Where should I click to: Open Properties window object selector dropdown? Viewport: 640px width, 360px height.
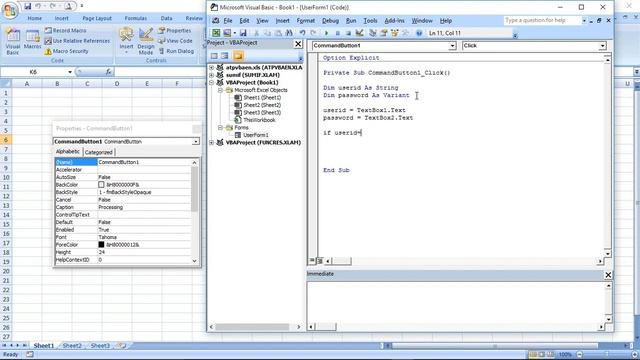click(x=196, y=142)
